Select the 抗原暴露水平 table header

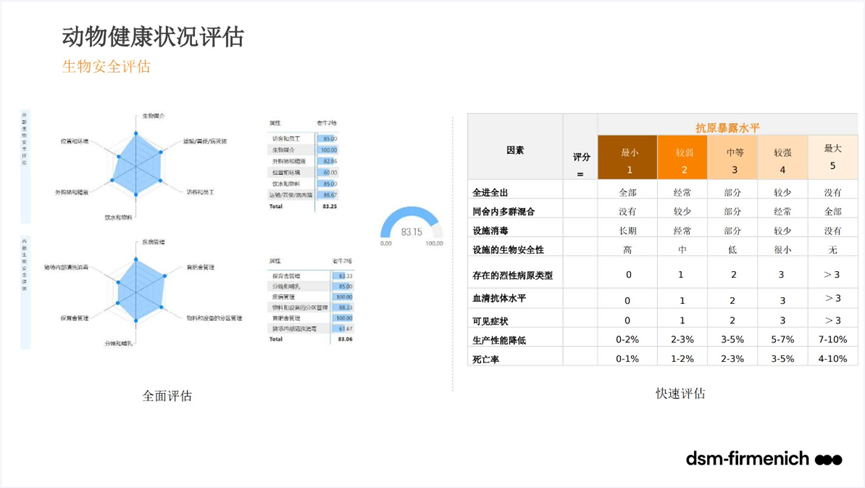(x=728, y=128)
